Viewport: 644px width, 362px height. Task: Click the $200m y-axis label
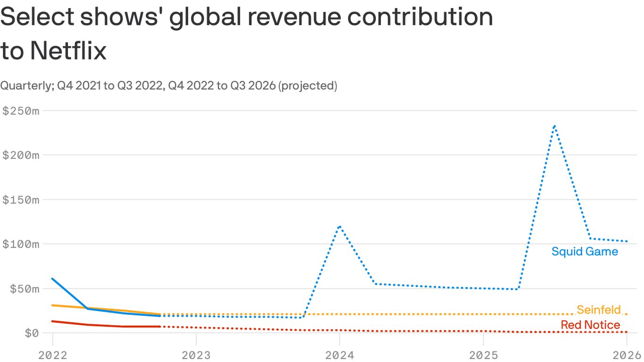[21, 155]
